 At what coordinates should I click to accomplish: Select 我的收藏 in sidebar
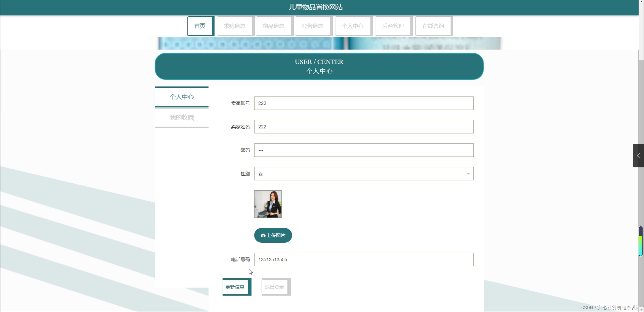click(181, 117)
